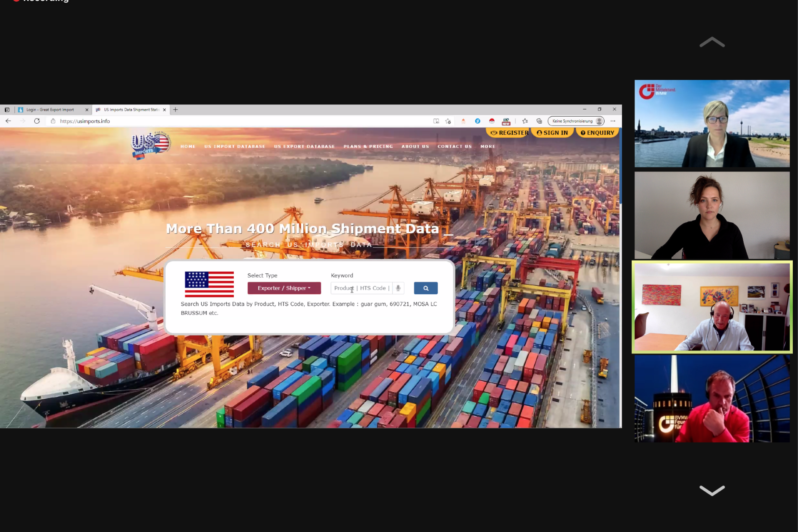
Task: Click the Keyword product search field
Action: point(361,288)
